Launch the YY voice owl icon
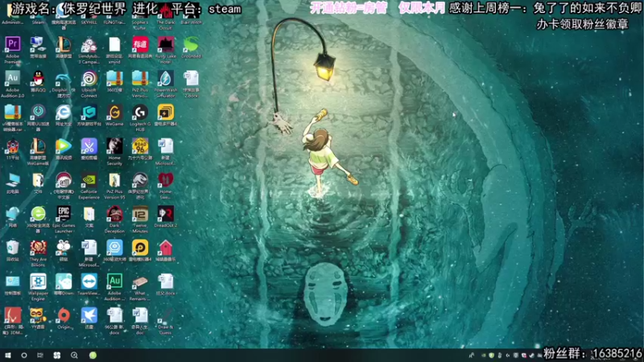Viewport: 644px width, 362px height. [38, 315]
